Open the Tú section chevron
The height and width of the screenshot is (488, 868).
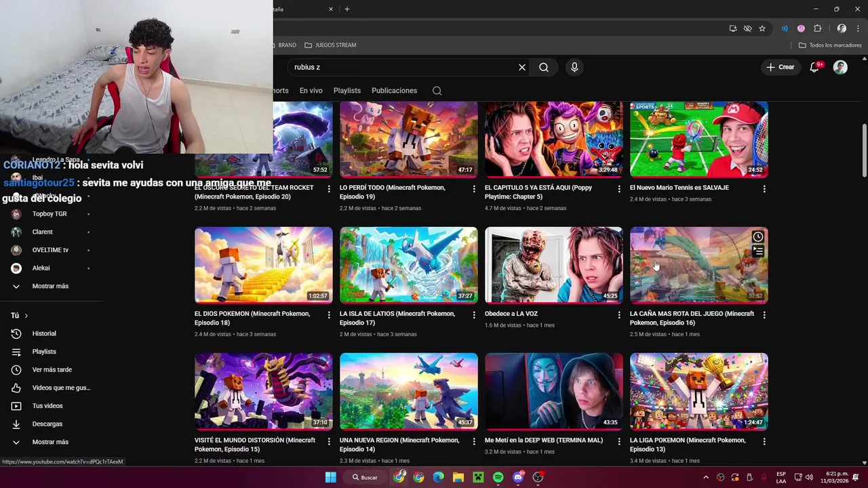coord(26,316)
